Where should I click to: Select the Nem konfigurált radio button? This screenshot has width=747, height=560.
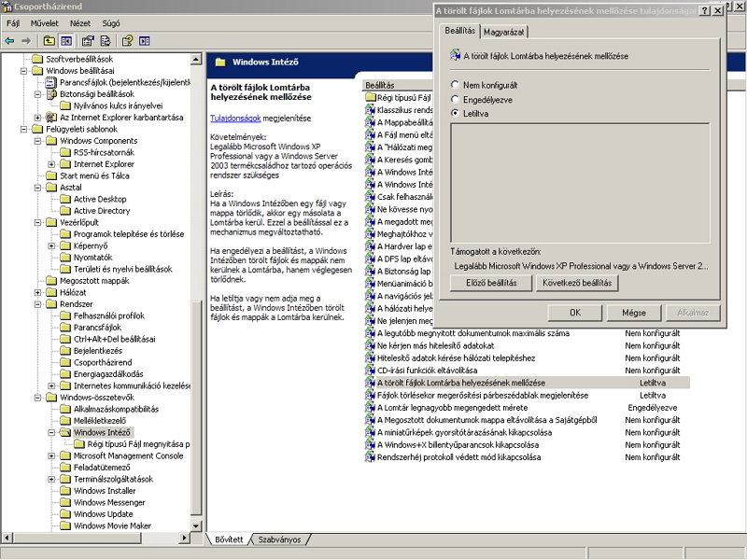tap(455, 85)
